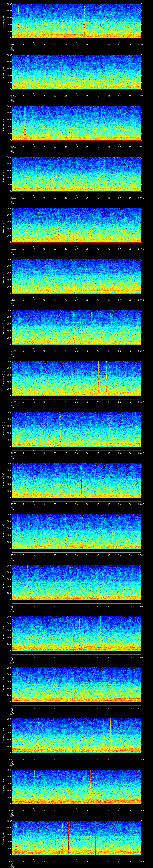Mark the red vertical line at 40 s in the 1:53:00 panel
The height and width of the screenshot is (868, 153).
tap(98, 377)
